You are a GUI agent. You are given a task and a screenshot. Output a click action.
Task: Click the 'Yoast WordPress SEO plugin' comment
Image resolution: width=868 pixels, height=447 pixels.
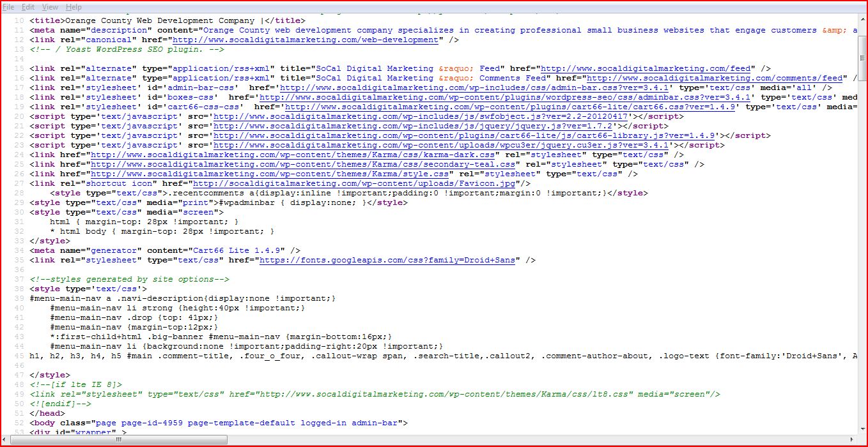coord(127,49)
